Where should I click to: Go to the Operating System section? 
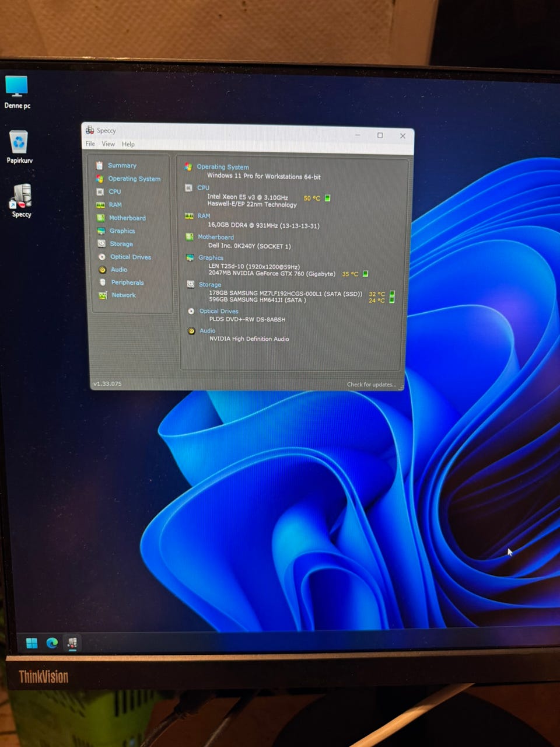[134, 179]
